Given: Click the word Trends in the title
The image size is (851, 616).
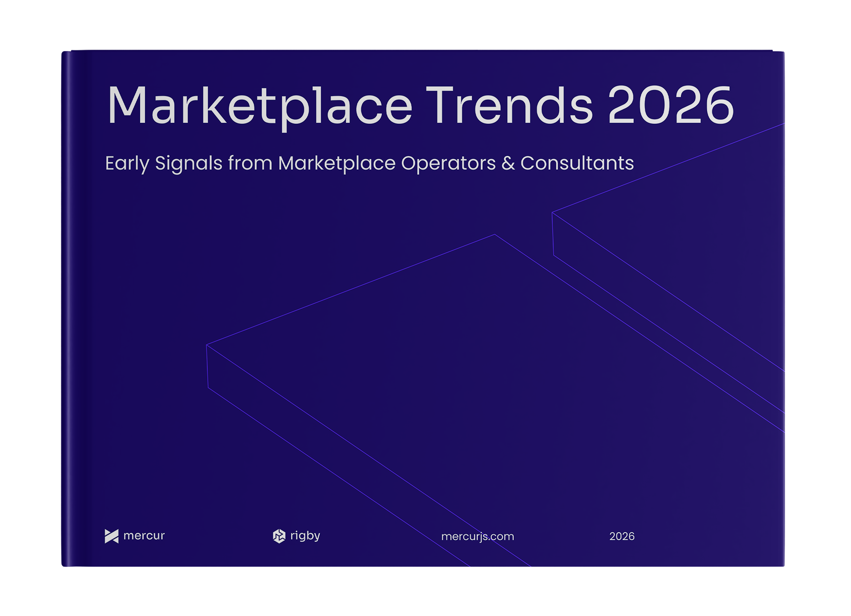Looking at the screenshot, I should 509,105.
